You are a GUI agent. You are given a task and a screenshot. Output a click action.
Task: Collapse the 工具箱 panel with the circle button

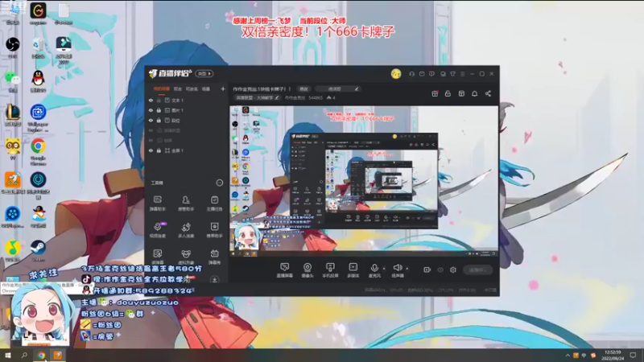point(220,183)
